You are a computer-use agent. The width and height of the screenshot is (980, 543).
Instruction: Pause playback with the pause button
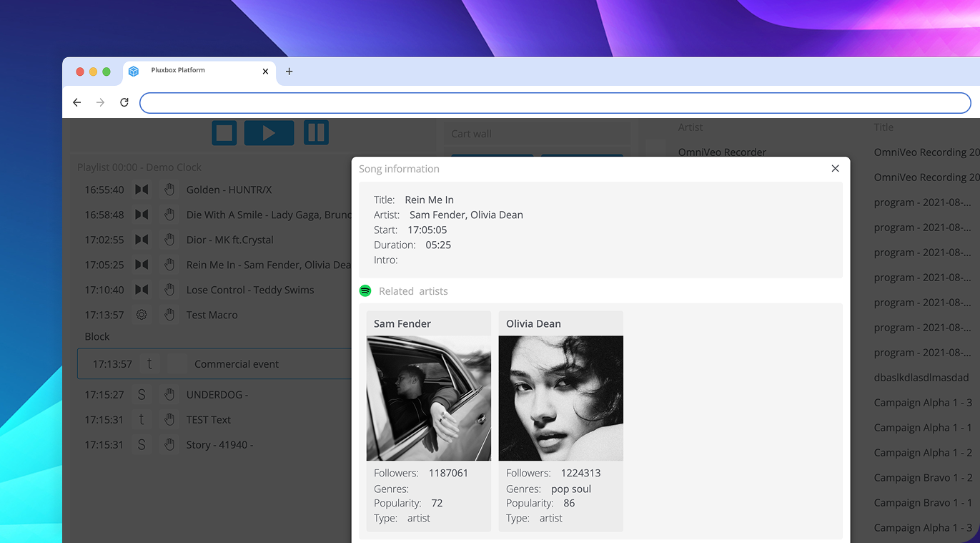[316, 133]
